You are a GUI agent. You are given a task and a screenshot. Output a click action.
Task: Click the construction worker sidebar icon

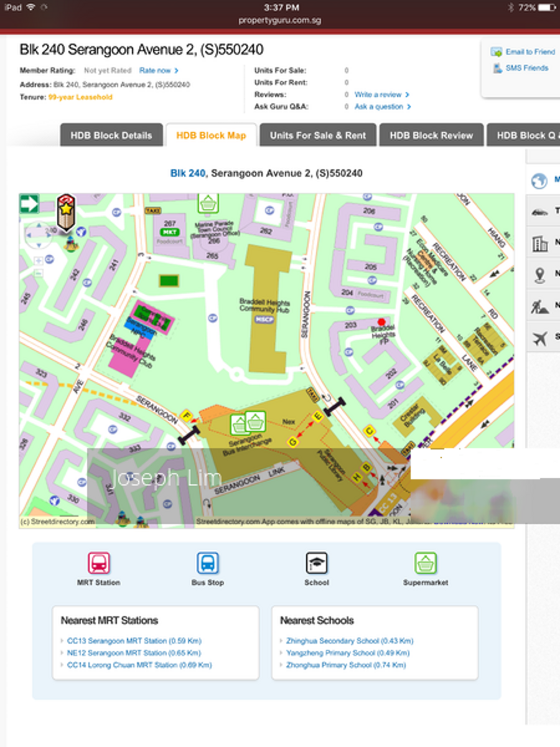click(540, 306)
